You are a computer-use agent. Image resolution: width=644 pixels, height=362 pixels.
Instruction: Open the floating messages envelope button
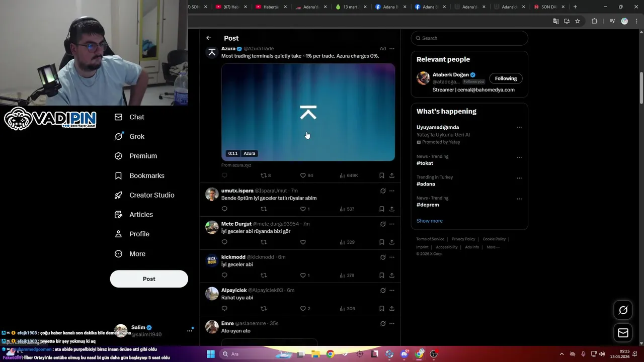[x=623, y=333]
